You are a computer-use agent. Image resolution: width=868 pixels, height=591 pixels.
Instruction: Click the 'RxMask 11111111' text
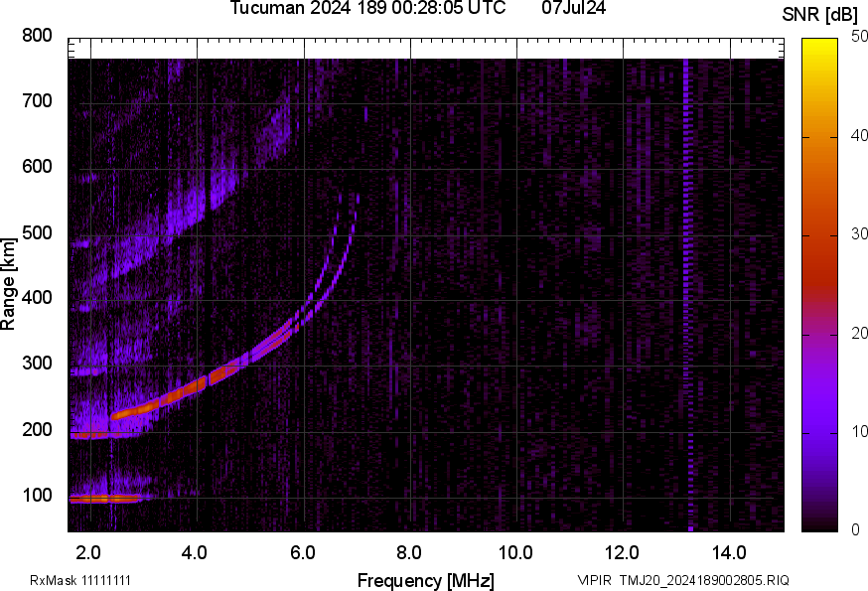pos(80,580)
